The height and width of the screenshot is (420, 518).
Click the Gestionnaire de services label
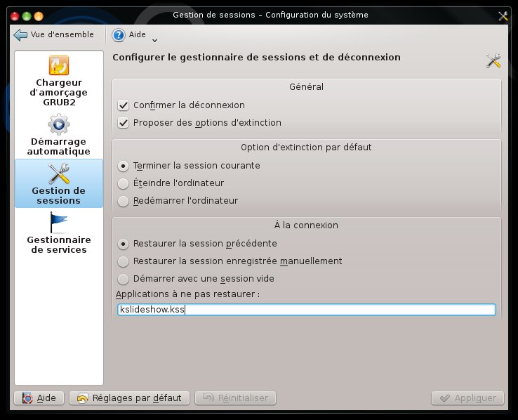(x=59, y=244)
